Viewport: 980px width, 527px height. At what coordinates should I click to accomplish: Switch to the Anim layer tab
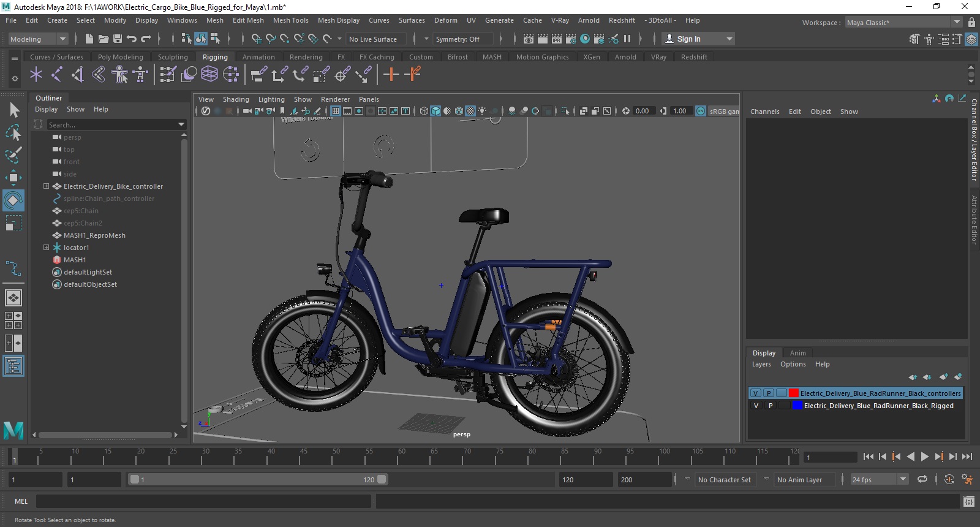[x=797, y=353]
